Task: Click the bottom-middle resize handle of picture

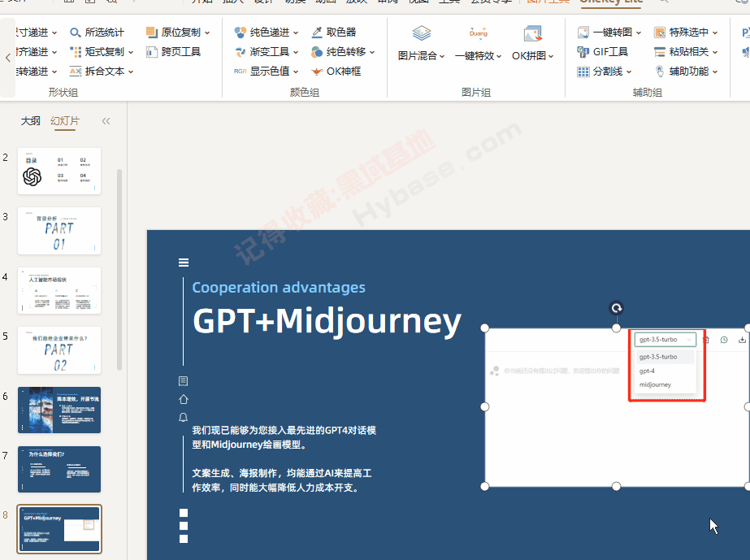Action: point(617,486)
